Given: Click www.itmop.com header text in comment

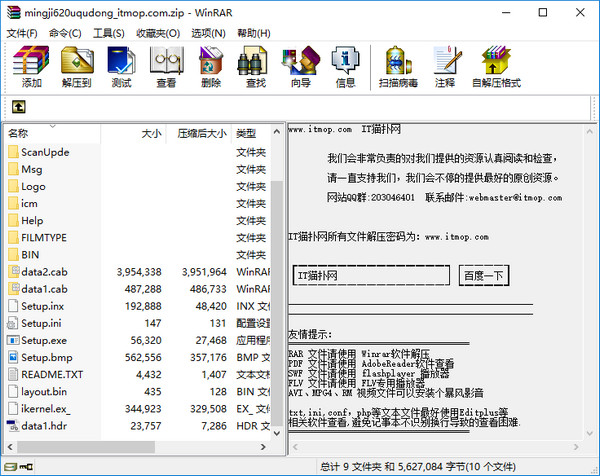Looking at the screenshot, I should coord(320,129).
